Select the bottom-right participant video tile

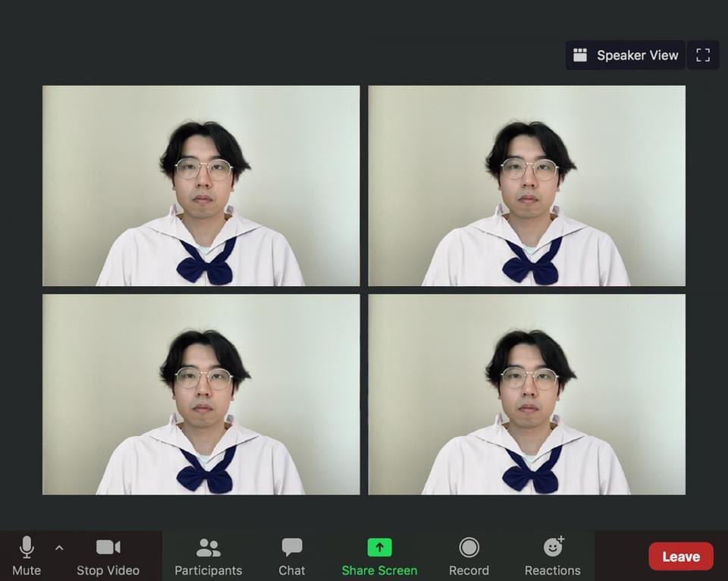pos(527,394)
